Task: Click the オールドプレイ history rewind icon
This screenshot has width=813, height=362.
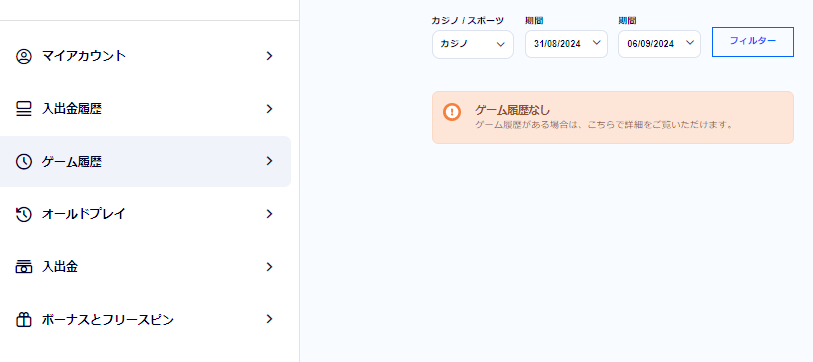Action: click(x=23, y=214)
